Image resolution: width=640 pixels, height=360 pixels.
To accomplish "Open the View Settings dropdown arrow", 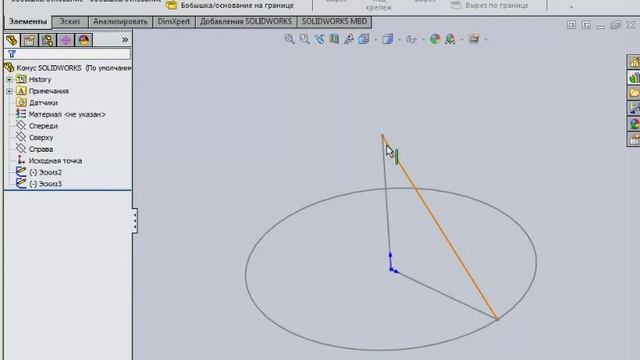I will (486, 40).
